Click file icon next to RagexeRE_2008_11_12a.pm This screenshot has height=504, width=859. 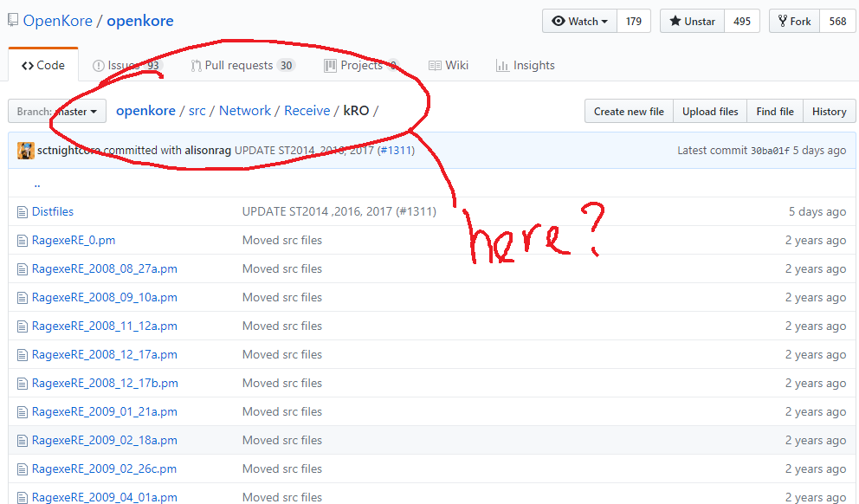22,326
